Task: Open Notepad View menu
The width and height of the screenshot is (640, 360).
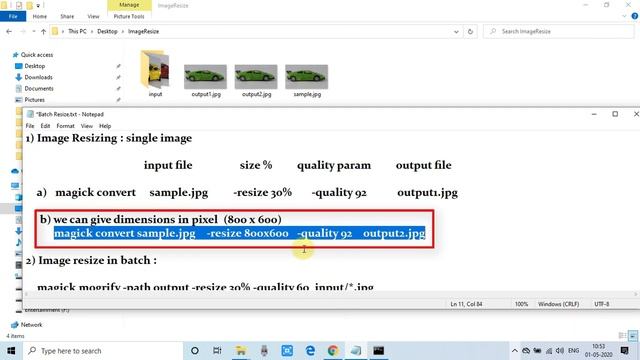Action: (87, 126)
